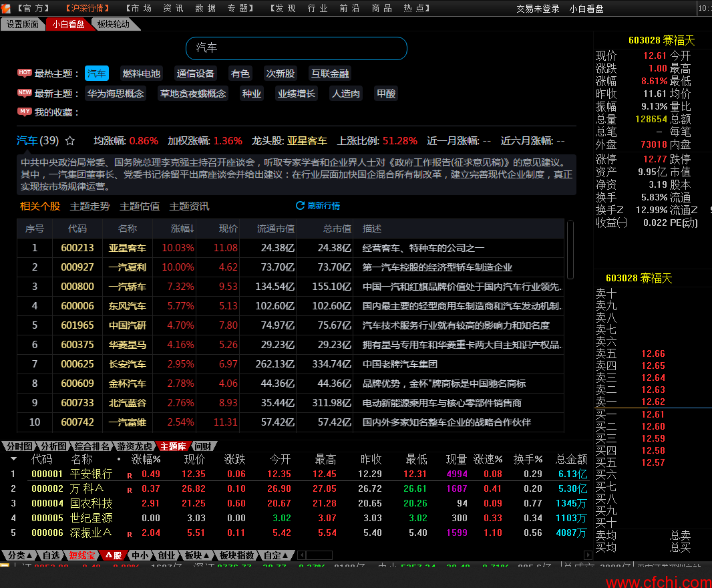712x588 pixels.
Task: Click the horizontal scrollbar right arrow
Action: coord(588,555)
